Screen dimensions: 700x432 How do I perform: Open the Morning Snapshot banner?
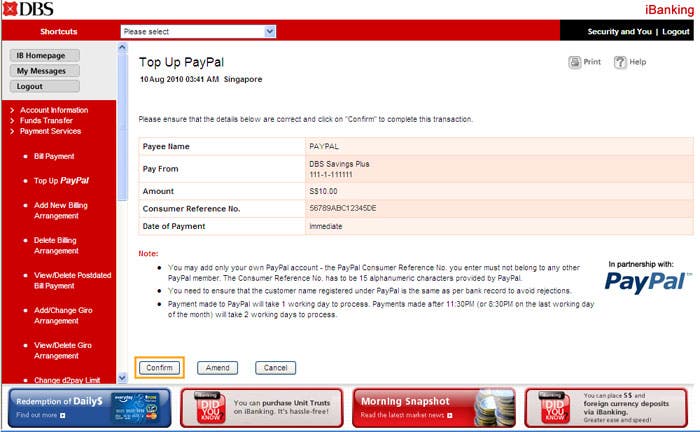click(x=419, y=407)
